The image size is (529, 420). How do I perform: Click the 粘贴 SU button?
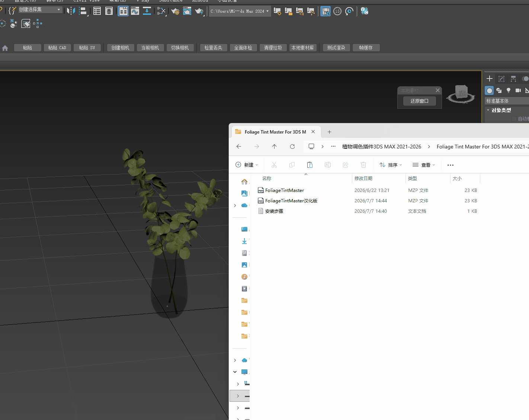[87, 48]
